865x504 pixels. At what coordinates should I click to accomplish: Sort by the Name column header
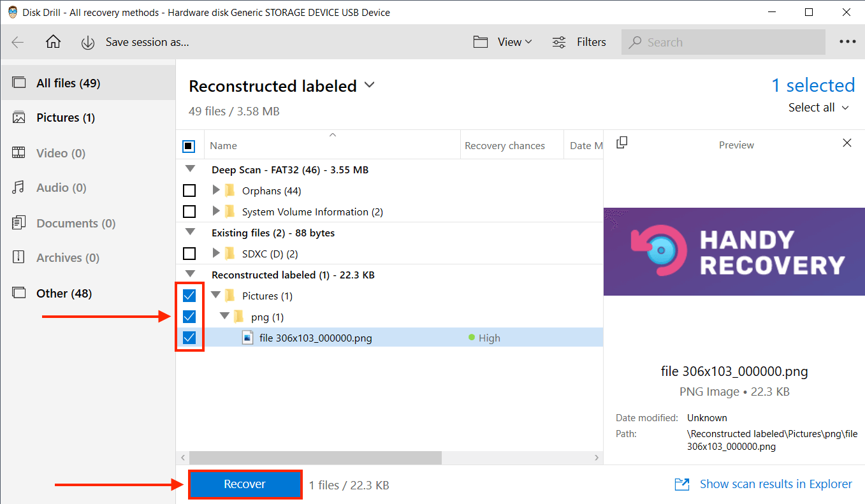click(332, 145)
